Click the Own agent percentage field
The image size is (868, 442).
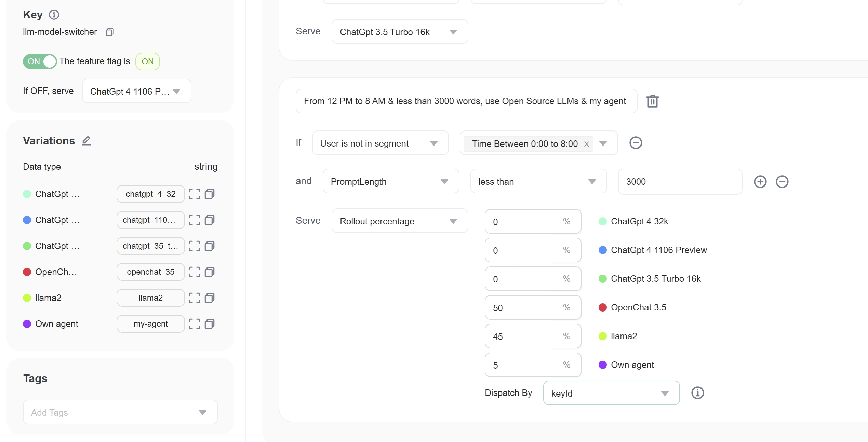[533, 365]
